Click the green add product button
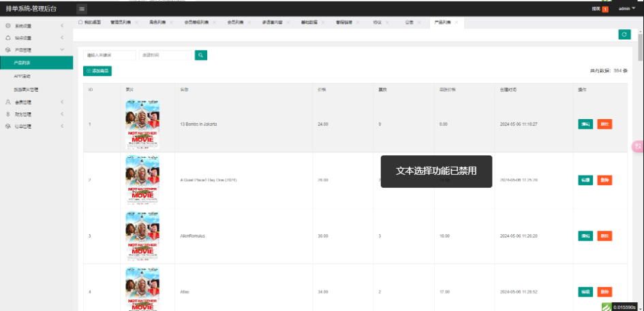644x311 pixels. pyautogui.click(x=97, y=71)
